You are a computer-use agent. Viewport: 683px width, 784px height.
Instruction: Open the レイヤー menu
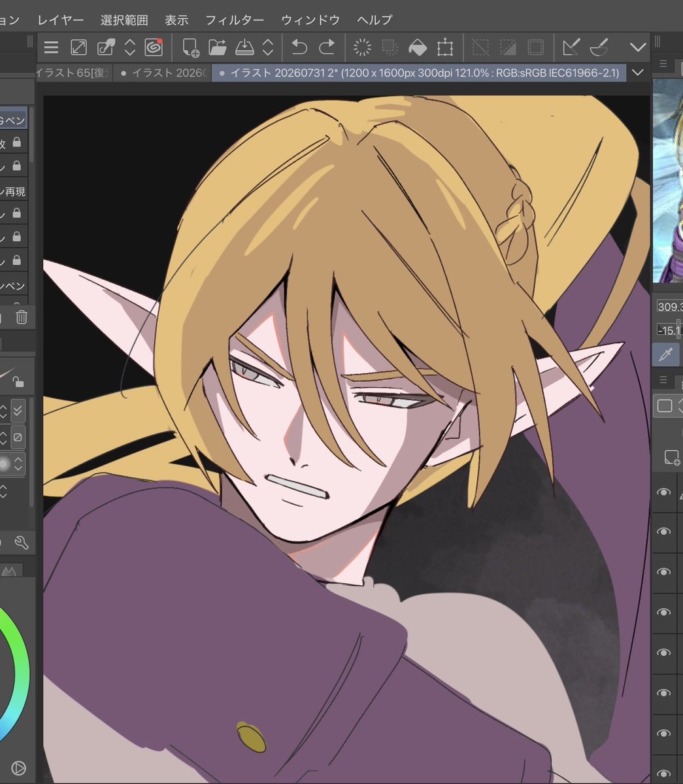60,20
